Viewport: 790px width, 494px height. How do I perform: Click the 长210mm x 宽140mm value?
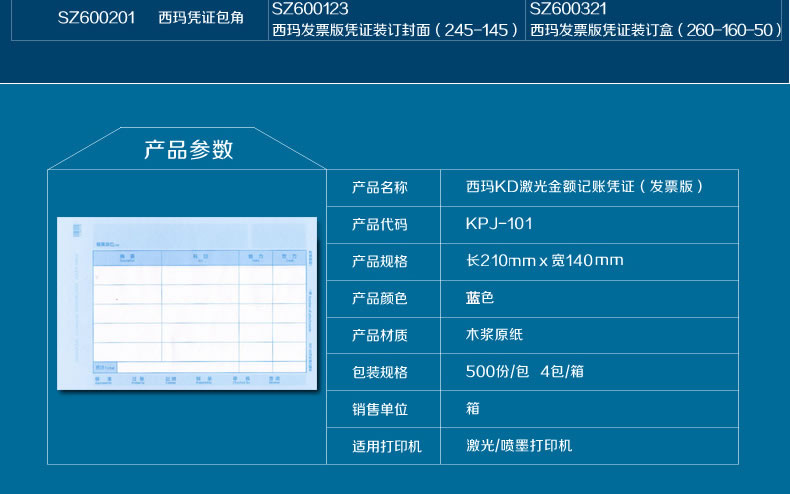545,260
